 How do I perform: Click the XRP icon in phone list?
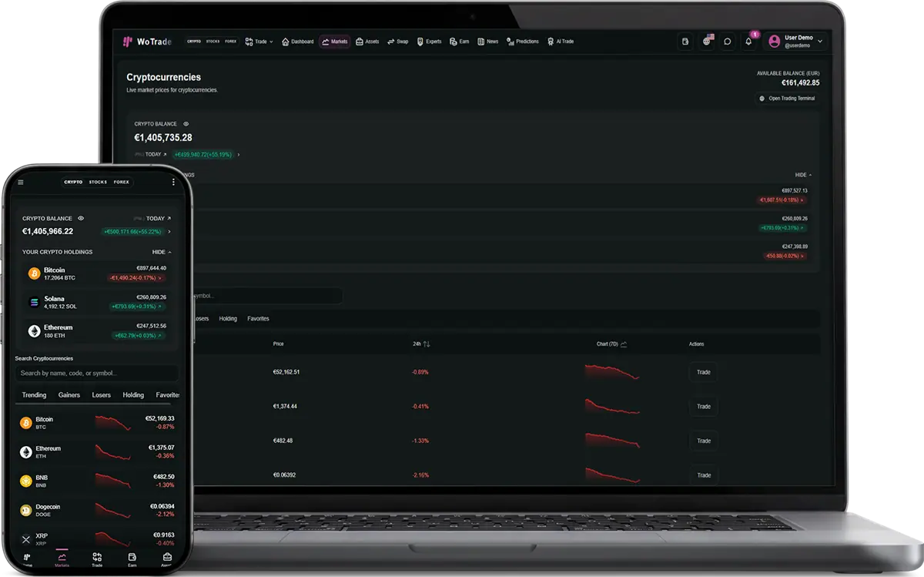25,539
